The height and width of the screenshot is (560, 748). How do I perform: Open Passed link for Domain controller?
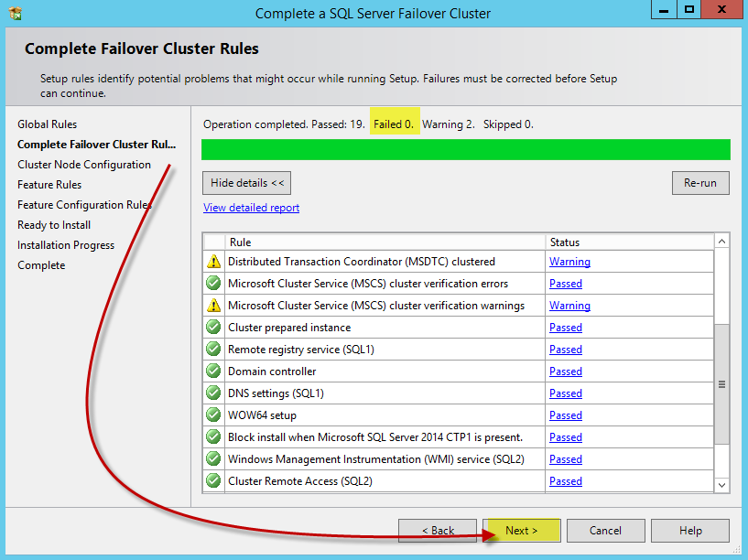pos(565,372)
